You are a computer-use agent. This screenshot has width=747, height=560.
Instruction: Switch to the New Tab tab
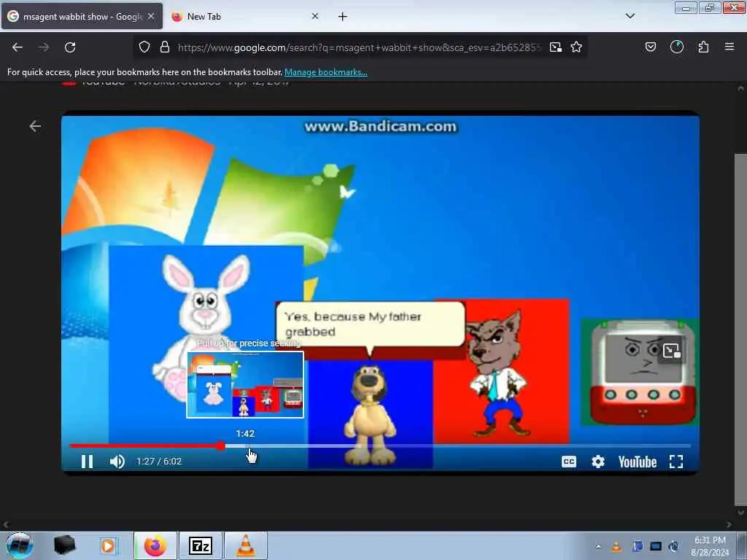[245, 16]
